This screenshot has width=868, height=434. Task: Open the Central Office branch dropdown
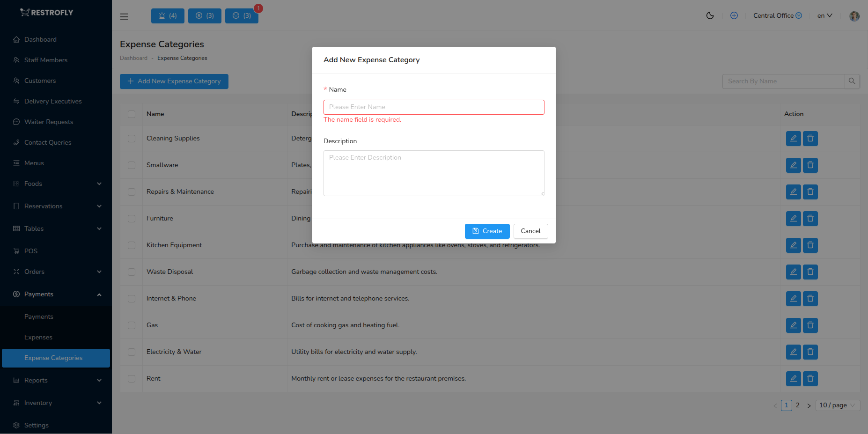coord(777,15)
